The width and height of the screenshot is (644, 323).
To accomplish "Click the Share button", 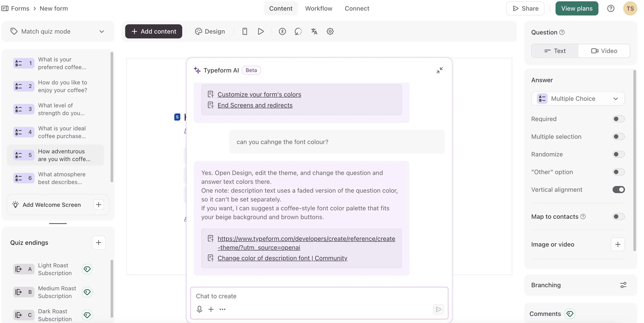I will point(525,8).
